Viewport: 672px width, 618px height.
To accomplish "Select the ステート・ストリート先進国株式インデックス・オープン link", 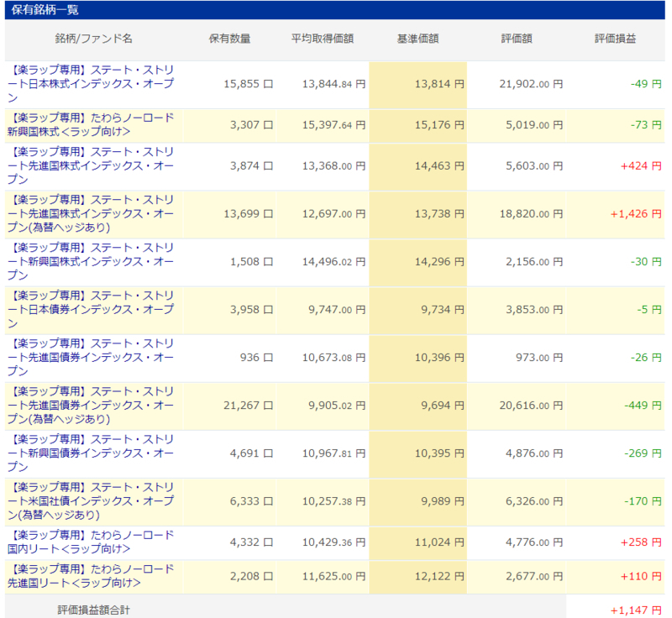I will click(x=92, y=165).
